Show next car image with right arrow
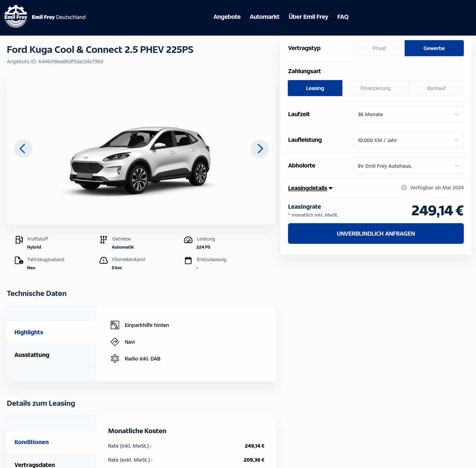The width and height of the screenshot is (476, 468). [260, 149]
